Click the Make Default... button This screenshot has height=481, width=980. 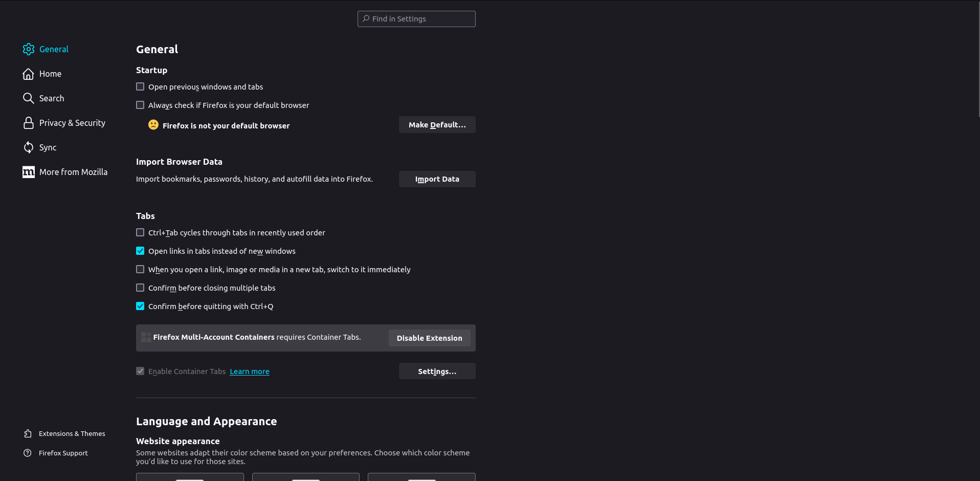pyautogui.click(x=437, y=125)
